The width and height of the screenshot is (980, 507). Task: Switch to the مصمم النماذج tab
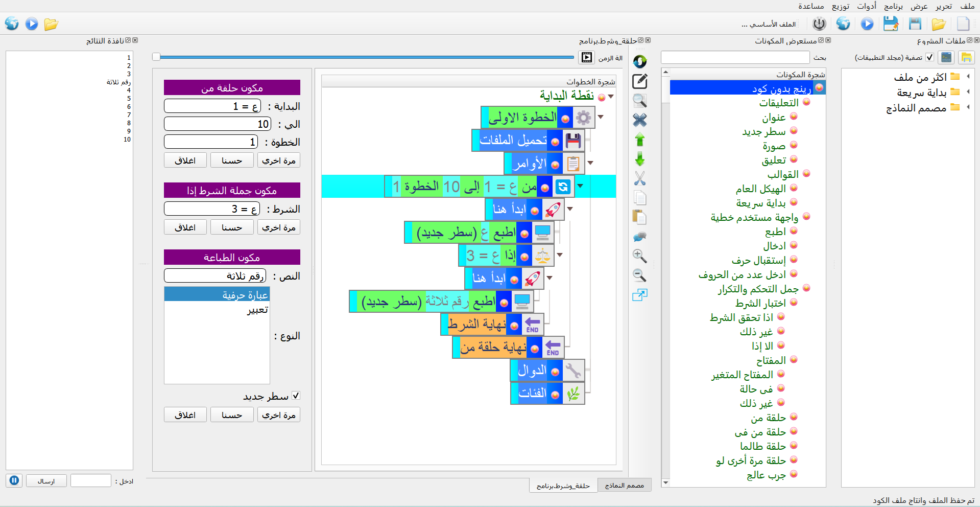click(624, 485)
